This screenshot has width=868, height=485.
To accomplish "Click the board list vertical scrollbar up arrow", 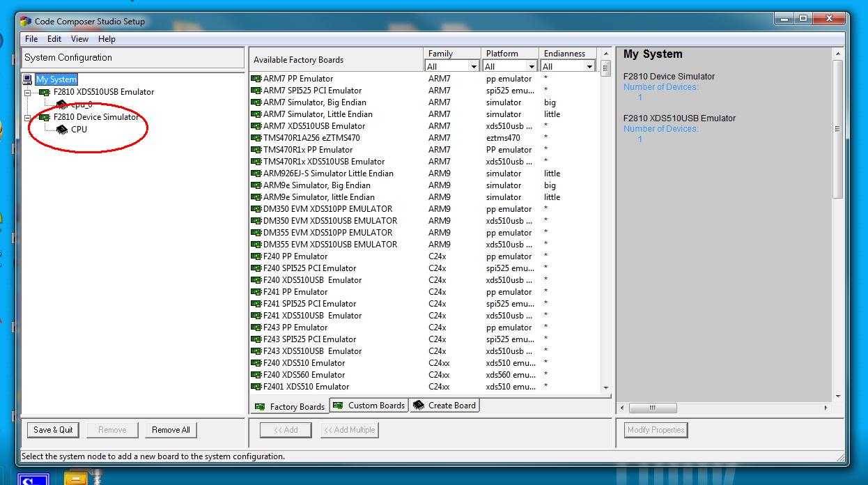I will 605,54.
